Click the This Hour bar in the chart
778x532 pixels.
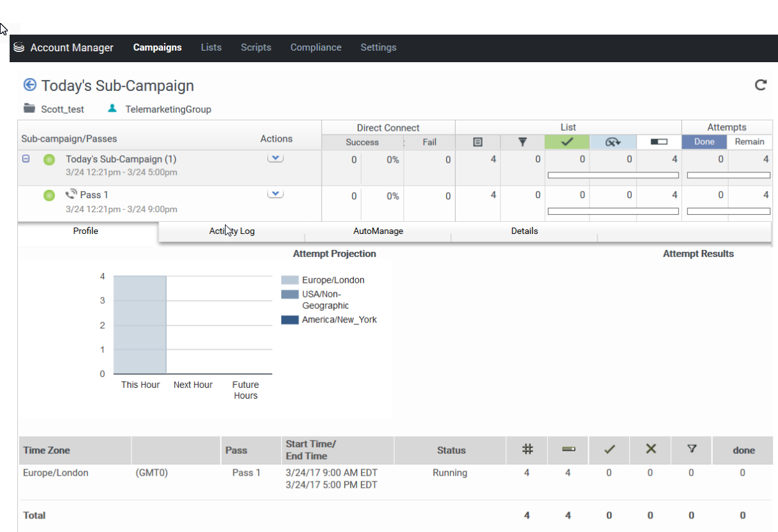[140, 325]
